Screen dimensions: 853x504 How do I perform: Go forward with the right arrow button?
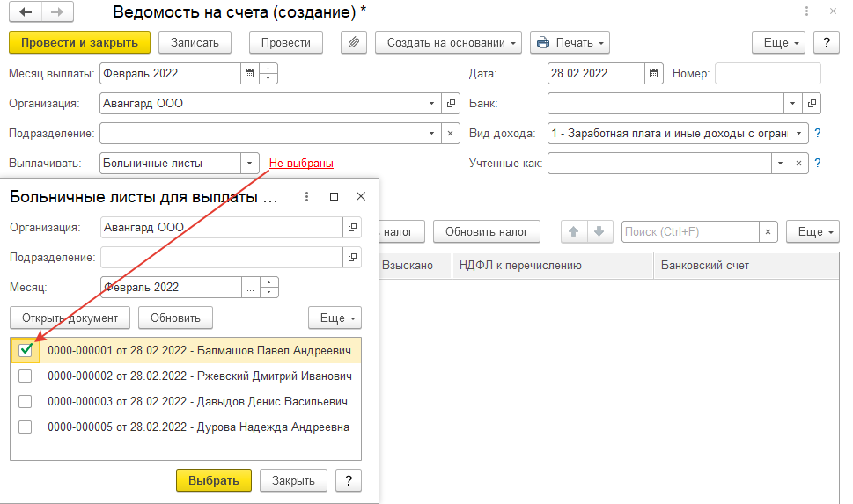pos(57,11)
